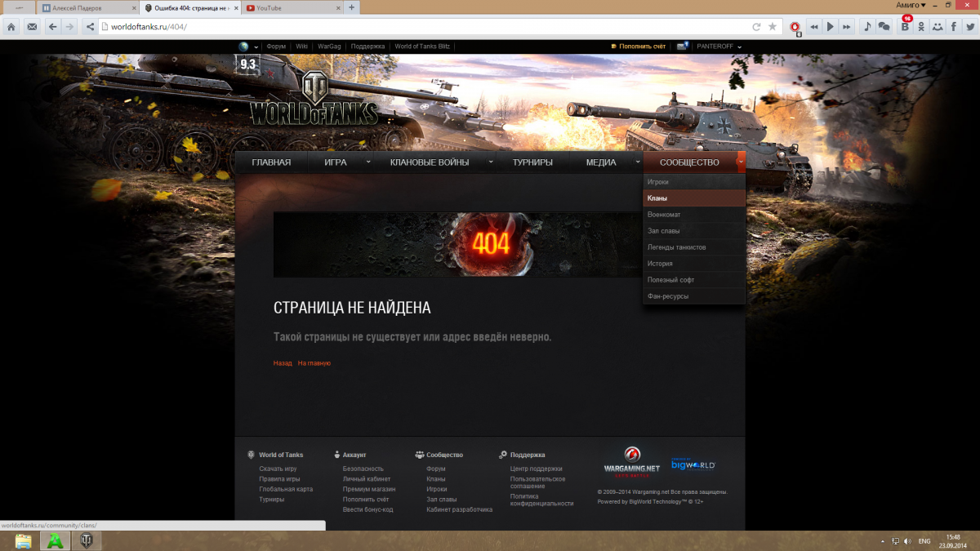Click the share icon beside address bar
This screenshot has width=980, height=551.
[x=90, y=26]
